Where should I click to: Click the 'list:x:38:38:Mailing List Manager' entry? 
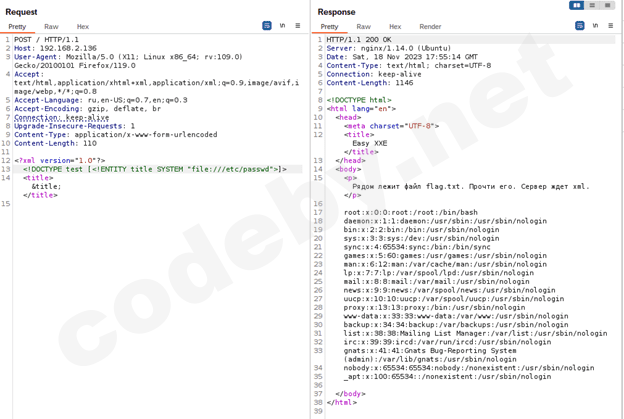coord(476,333)
